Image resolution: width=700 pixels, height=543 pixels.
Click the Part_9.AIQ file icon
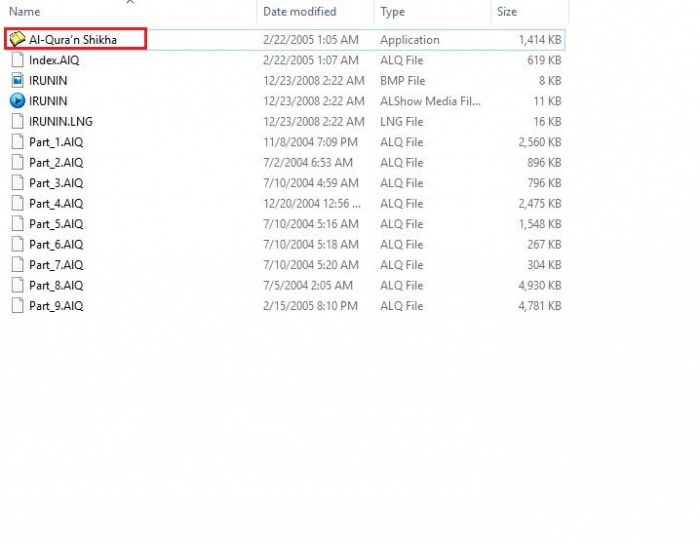point(17,306)
